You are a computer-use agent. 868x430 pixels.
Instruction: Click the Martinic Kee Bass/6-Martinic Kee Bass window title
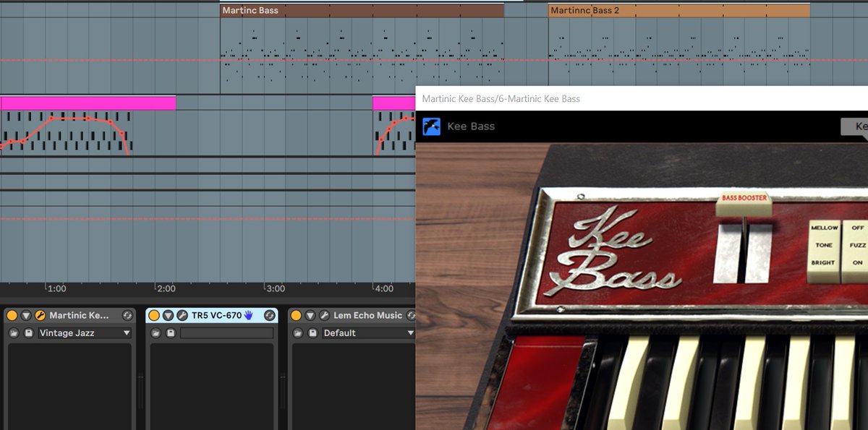tap(501, 99)
